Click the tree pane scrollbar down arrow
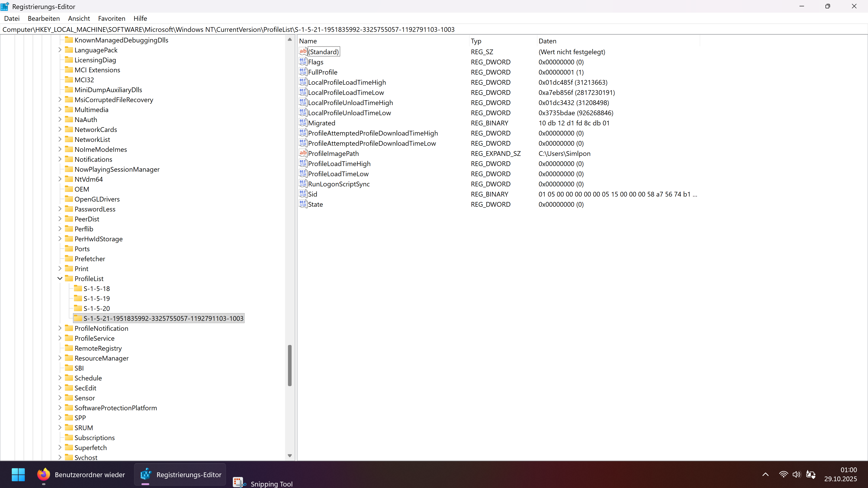Screen dimensions: 868x488 click(x=289, y=456)
